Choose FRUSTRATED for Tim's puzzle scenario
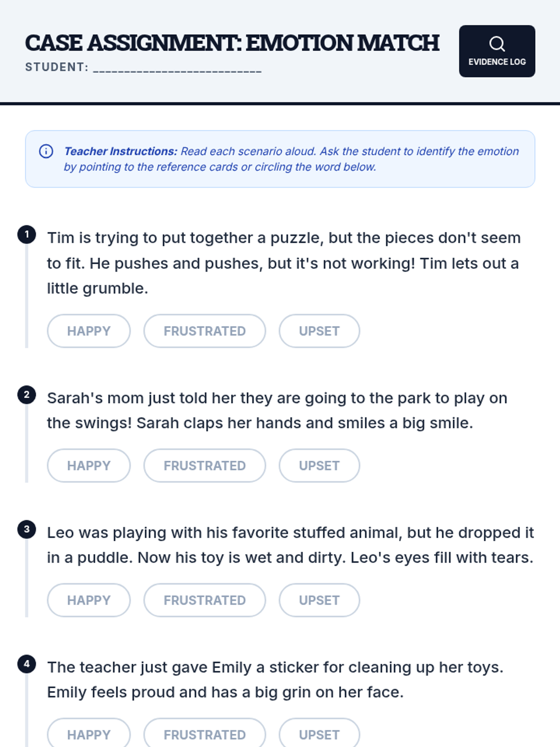Screen dimensions: 560x747 coord(204,331)
